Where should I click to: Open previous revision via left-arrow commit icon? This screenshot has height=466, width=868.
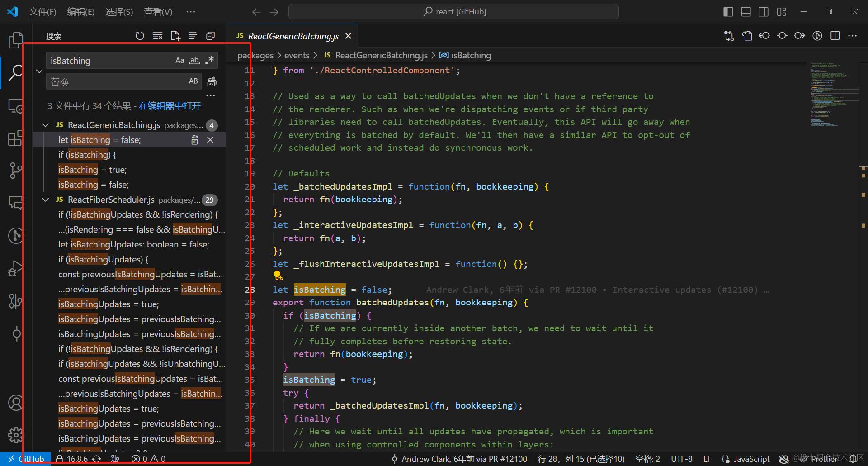[764, 36]
